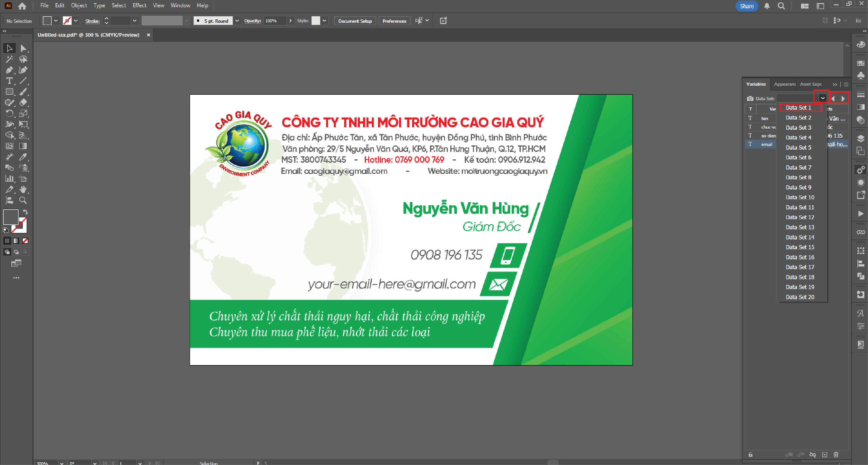
Task: Choose the Line Segment tool
Action: (x=23, y=80)
